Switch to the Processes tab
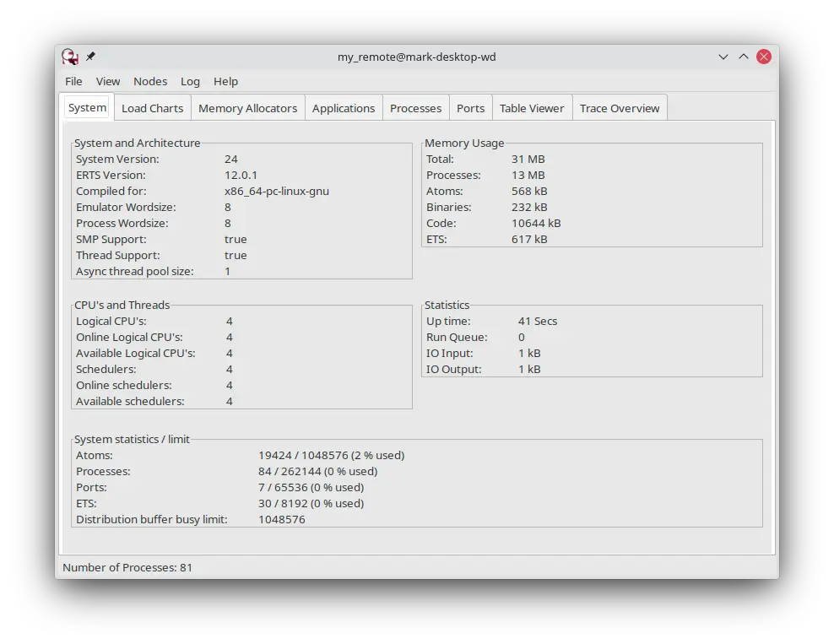The width and height of the screenshot is (834, 644). tap(415, 108)
